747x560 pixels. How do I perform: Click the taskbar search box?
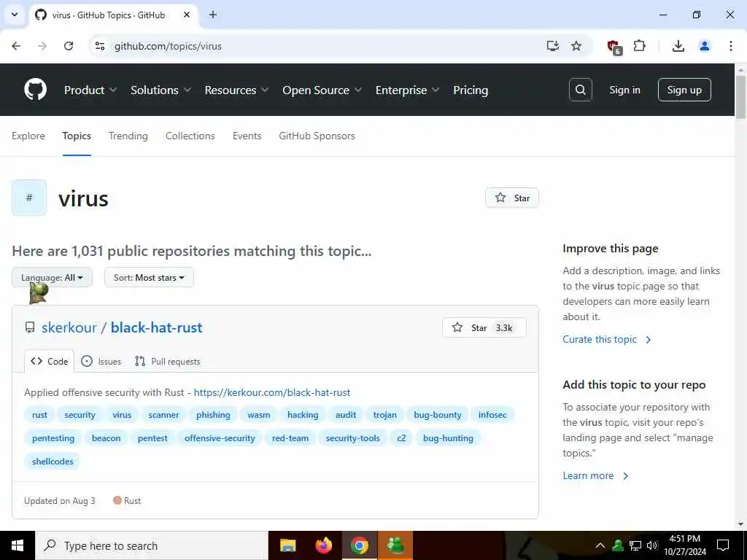point(152,545)
